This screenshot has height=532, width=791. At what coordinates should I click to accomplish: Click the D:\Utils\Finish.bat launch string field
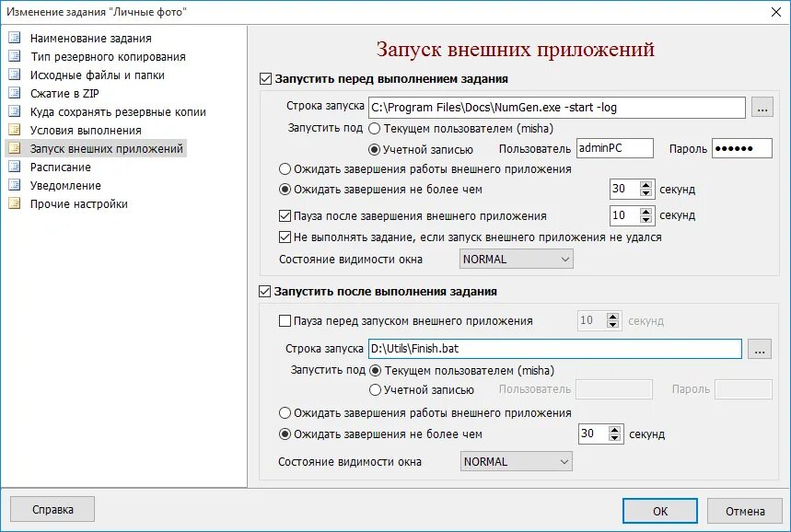pyautogui.click(x=555, y=349)
